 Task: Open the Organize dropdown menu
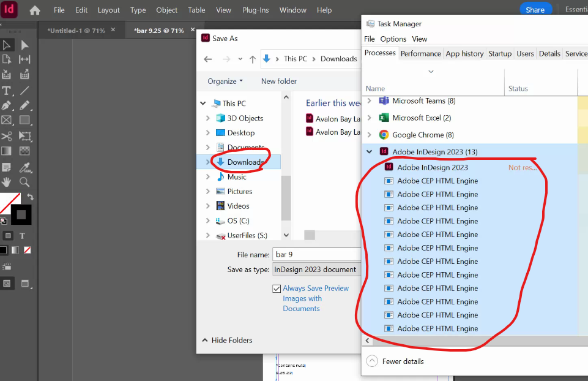point(224,81)
